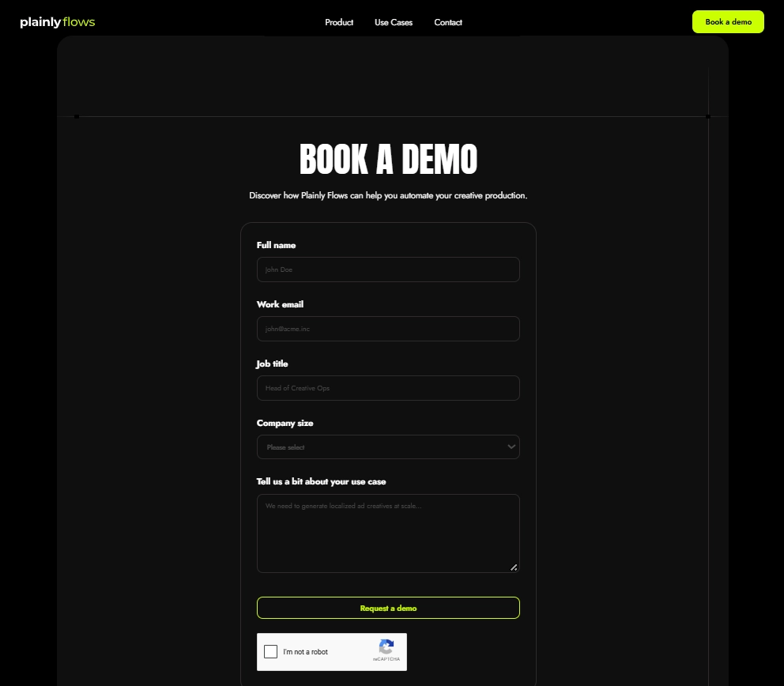Click the Plainly Flows logo
This screenshot has height=686, width=784.
[58, 22]
